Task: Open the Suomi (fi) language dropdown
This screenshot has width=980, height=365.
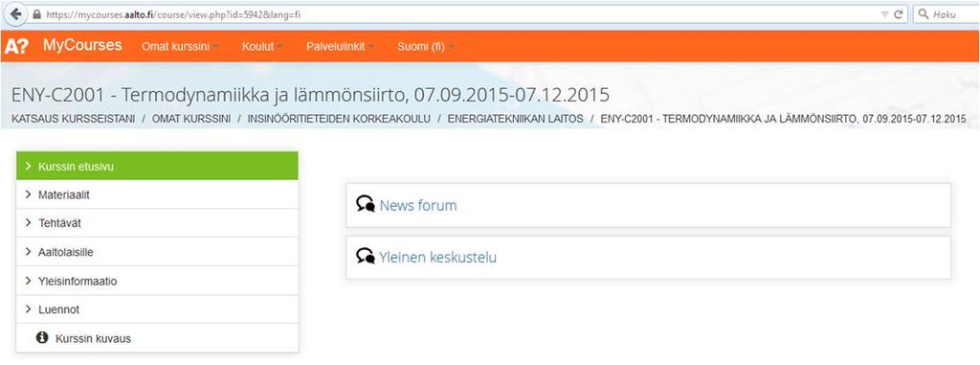Action: [426, 47]
